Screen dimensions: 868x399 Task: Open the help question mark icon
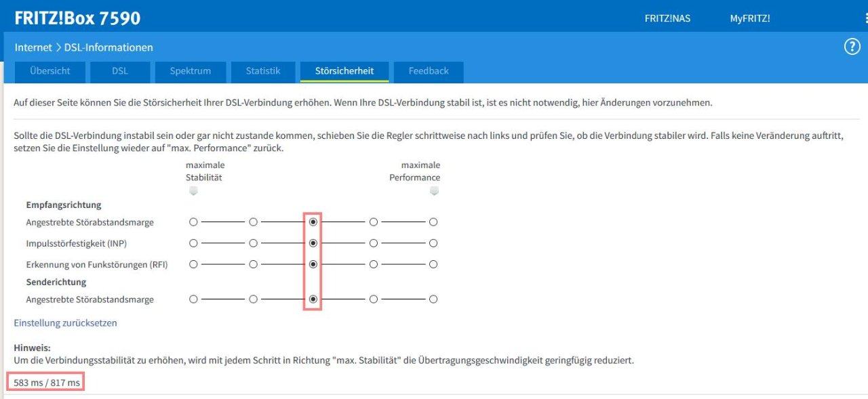852,47
